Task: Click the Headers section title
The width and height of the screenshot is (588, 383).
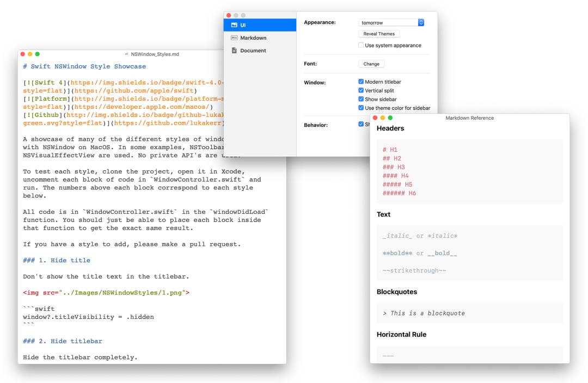Action: coord(390,128)
